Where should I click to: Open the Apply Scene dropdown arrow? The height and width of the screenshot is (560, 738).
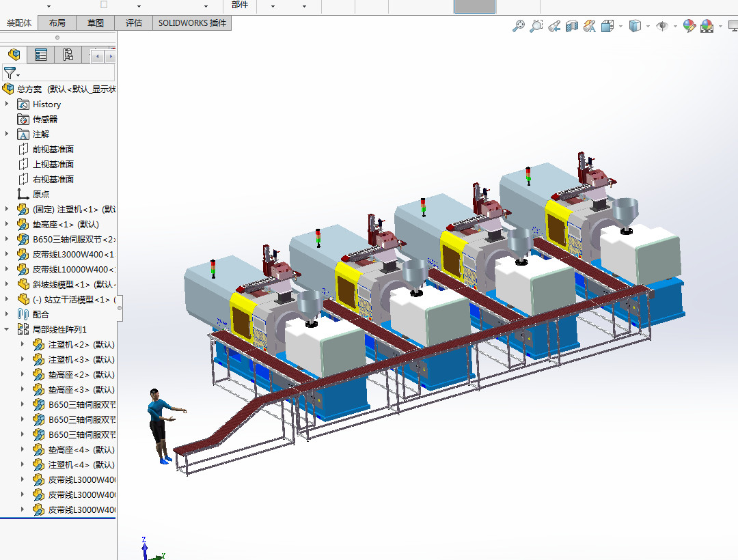[720, 27]
